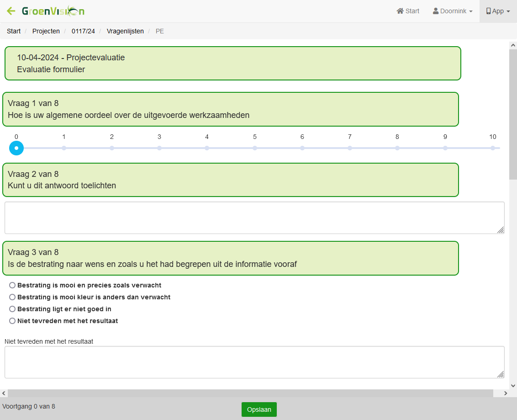Viewport: 517px width, 420px height.
Task: Go to Vragenlijsten in the breadcrumb
Action: coord(125,31)
